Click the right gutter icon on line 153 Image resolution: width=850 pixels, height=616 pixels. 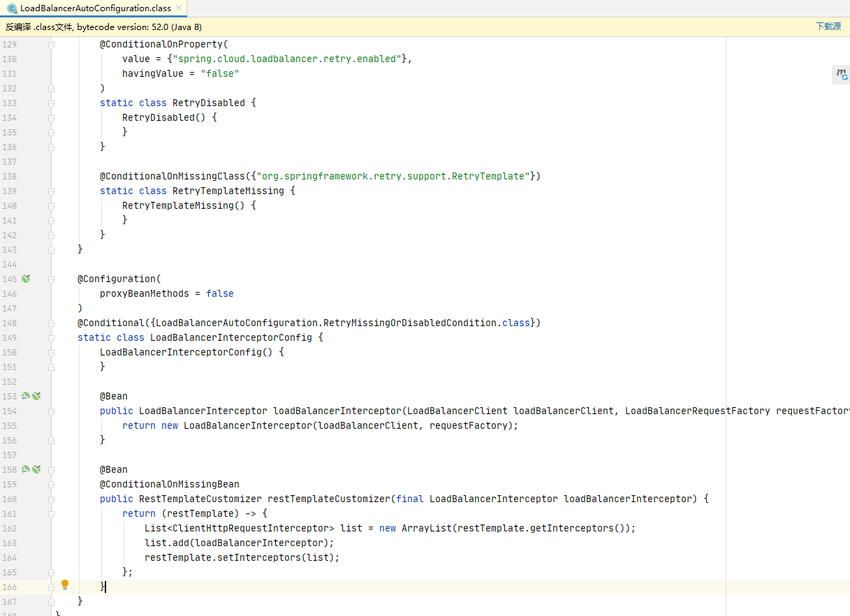pyautogui.click(x=36, y=396)
